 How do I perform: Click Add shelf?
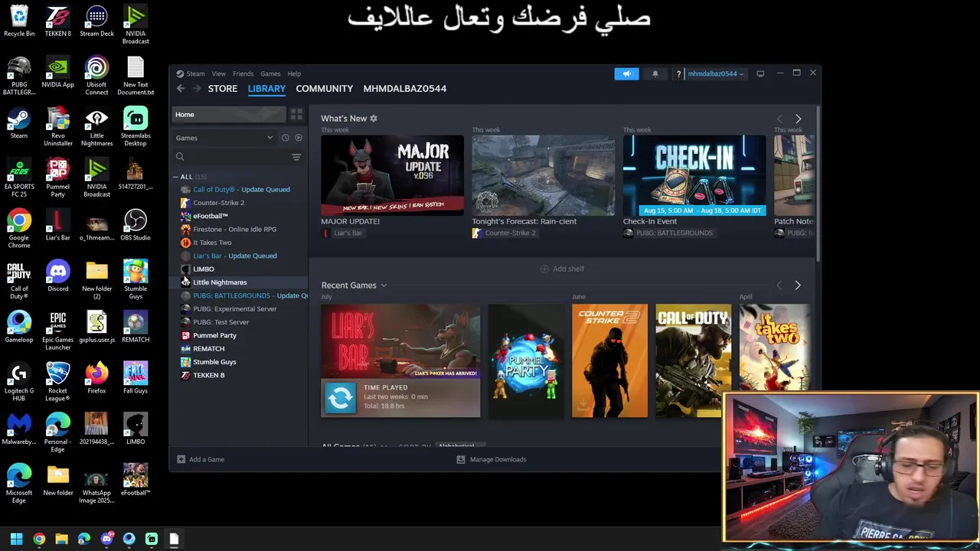(562, 269)
